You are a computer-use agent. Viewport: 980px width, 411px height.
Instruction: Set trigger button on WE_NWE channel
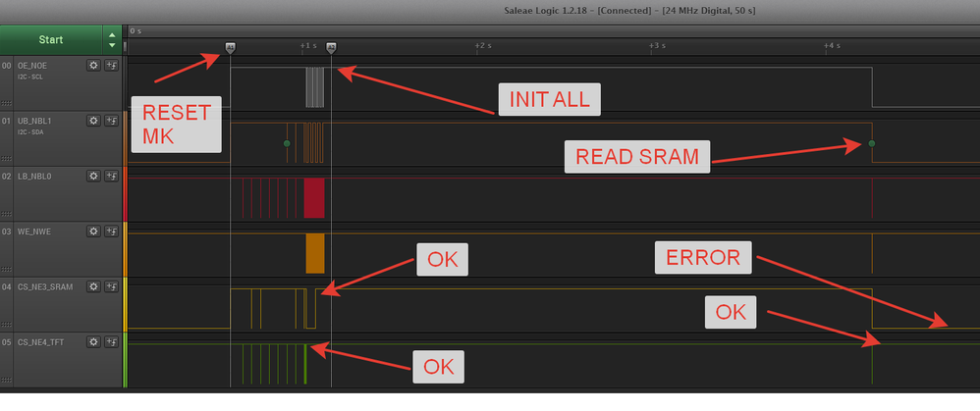coord(111,231)
